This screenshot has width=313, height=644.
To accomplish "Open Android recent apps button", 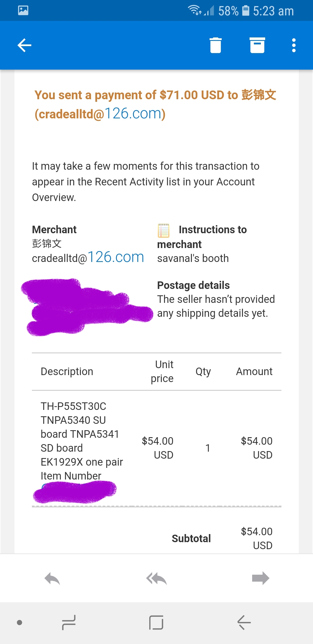I will [69, 623].
